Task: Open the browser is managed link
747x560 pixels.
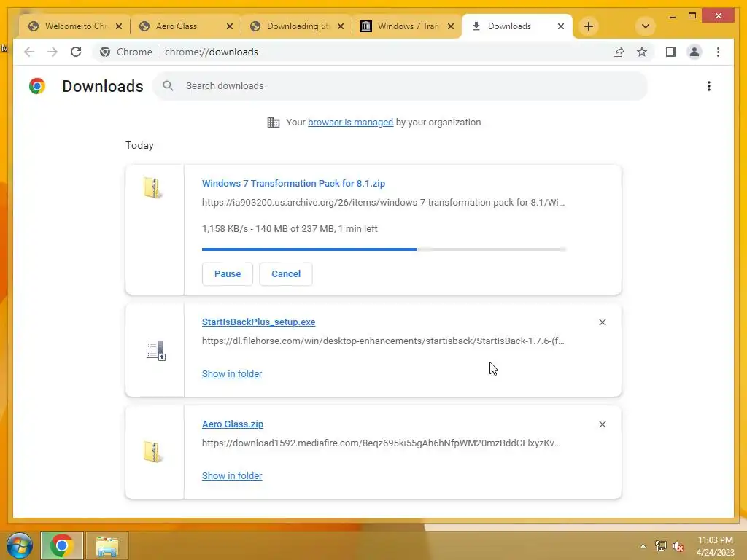Action: tap(350, 122)
